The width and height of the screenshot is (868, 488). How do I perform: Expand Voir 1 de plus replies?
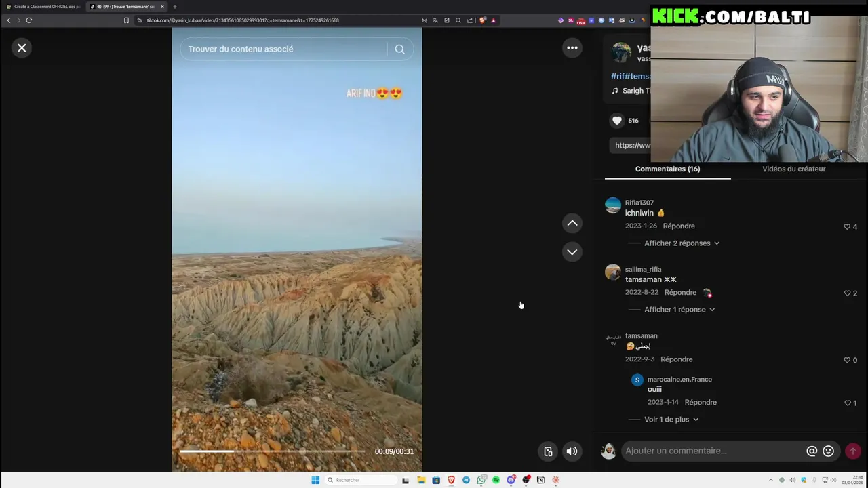tap(671, 420)
